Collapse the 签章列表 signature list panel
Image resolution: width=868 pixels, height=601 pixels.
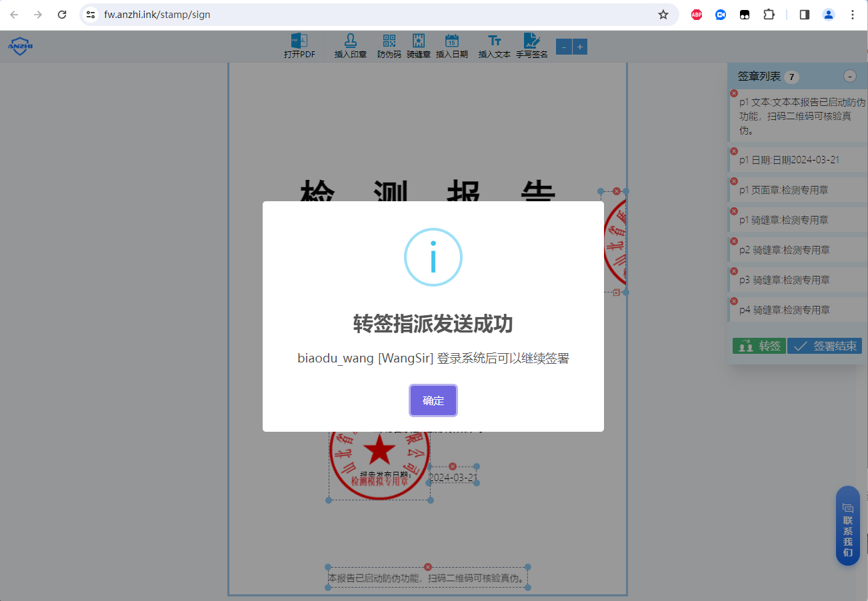coord(849,76)
